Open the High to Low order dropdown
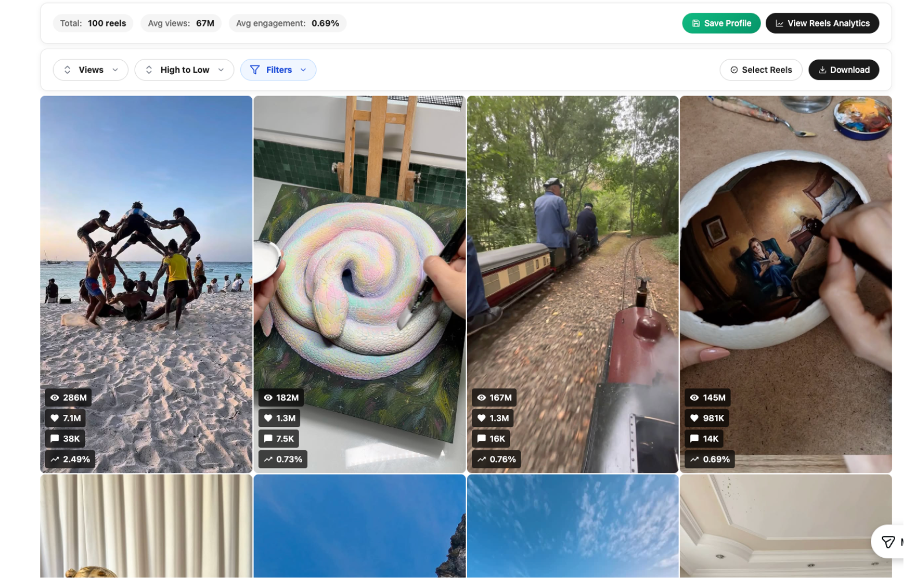 184,70
